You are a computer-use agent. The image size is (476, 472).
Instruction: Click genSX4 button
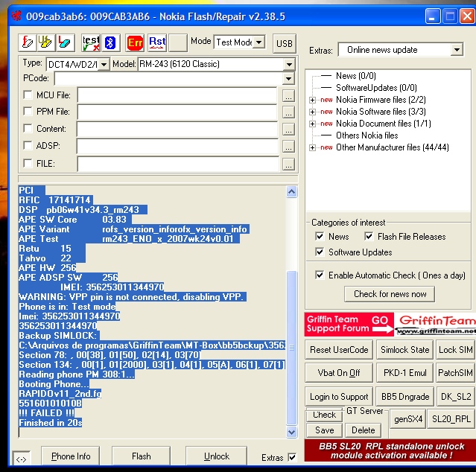(408, 419)
